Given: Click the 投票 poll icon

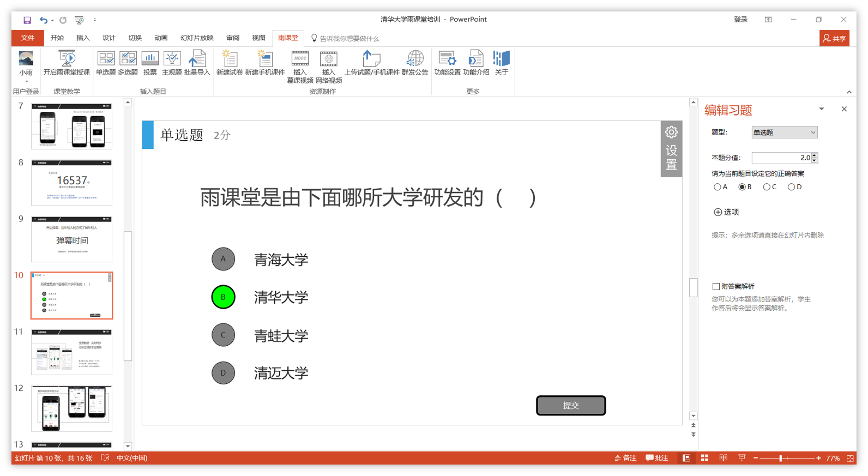Looking at the screenshot, I should 150,63.
